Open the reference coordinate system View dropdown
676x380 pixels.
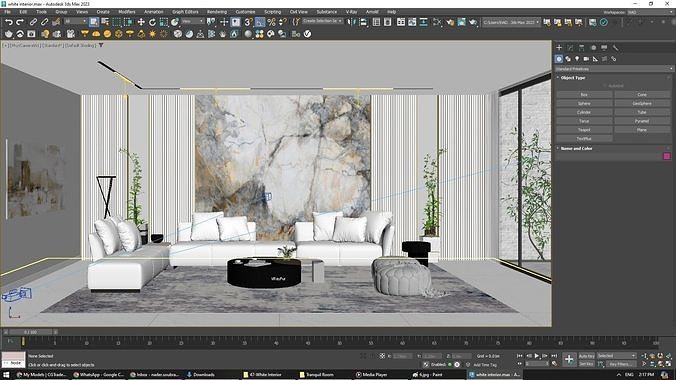(x=192, y=21)
